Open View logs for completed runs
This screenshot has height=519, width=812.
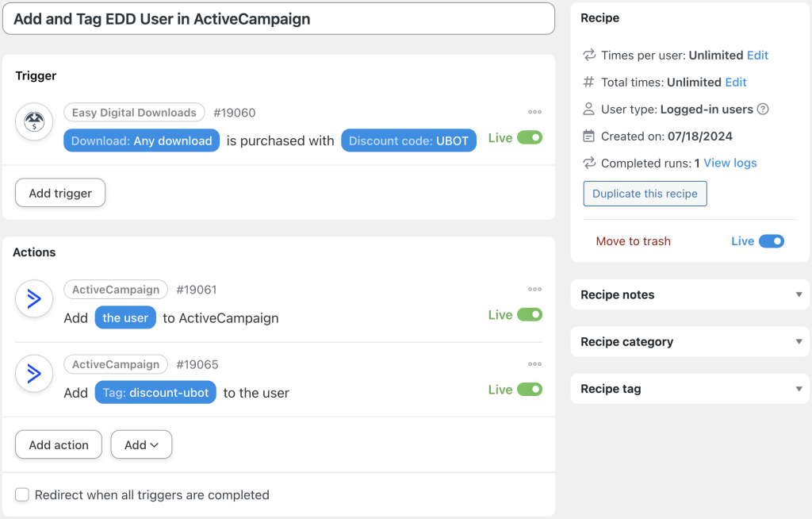tap(728, 163)
